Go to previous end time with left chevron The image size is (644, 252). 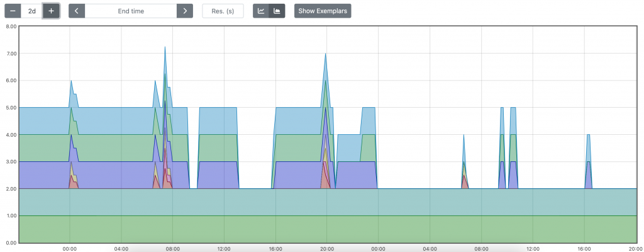[x=77, y=11]
